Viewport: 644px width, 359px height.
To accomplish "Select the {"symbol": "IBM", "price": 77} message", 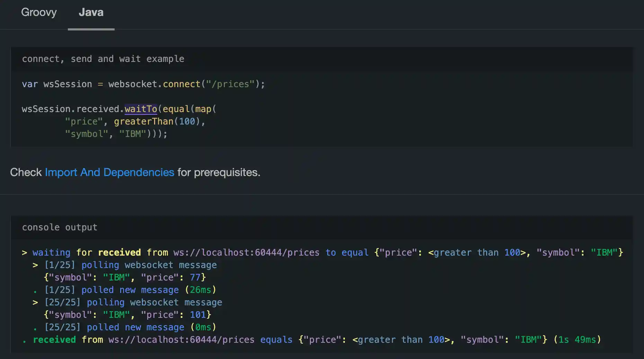I will 125,277.
